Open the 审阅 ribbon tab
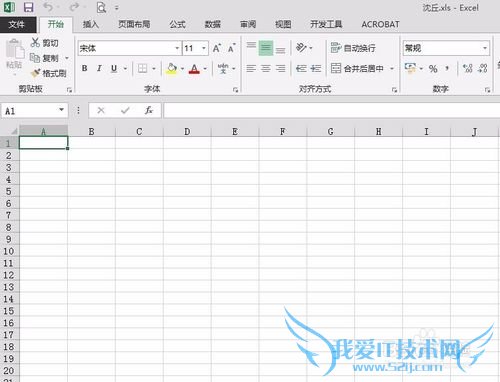500x382 pixels. (x=248, y=24)
